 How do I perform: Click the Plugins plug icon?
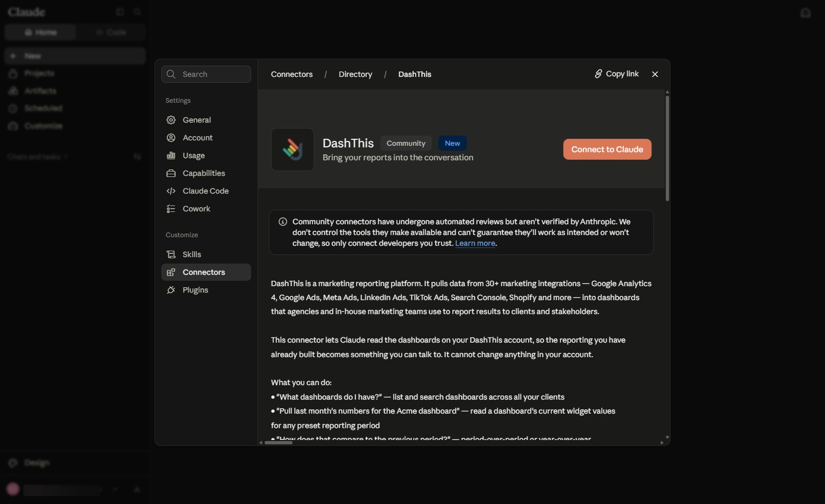pyautogui.click(x=171, y=290)
